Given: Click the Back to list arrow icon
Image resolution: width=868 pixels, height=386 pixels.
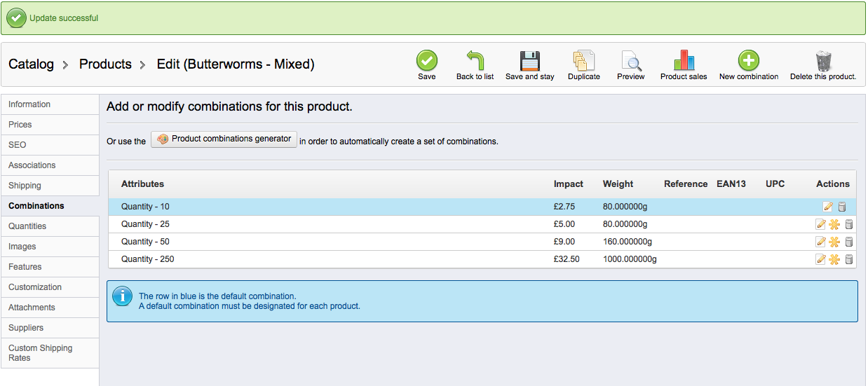Looking at the screenshot, I should (475, 60).
